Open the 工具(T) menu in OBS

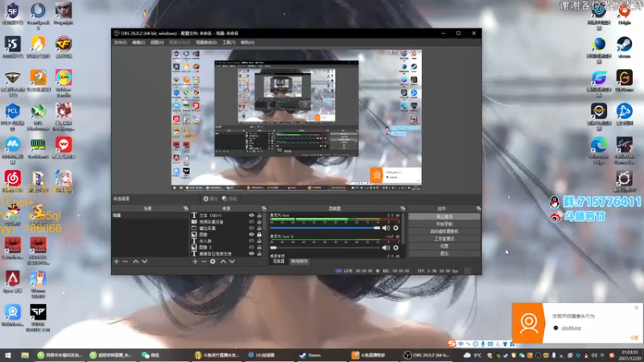(x=229, y=43)
